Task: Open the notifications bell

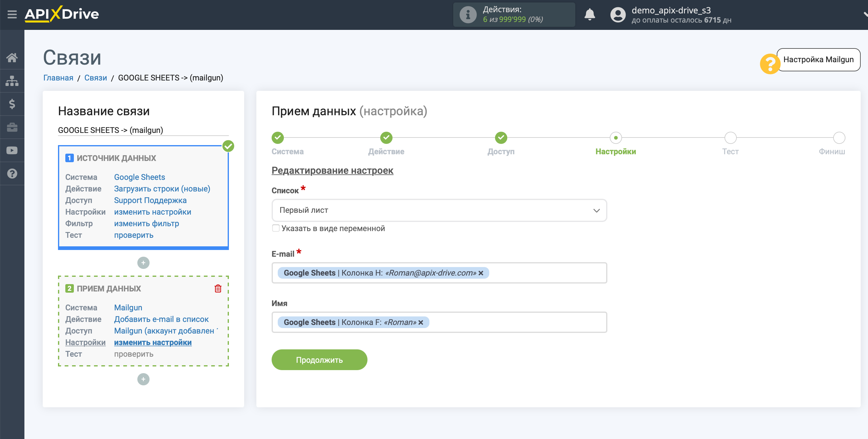Action: (590, 14)
